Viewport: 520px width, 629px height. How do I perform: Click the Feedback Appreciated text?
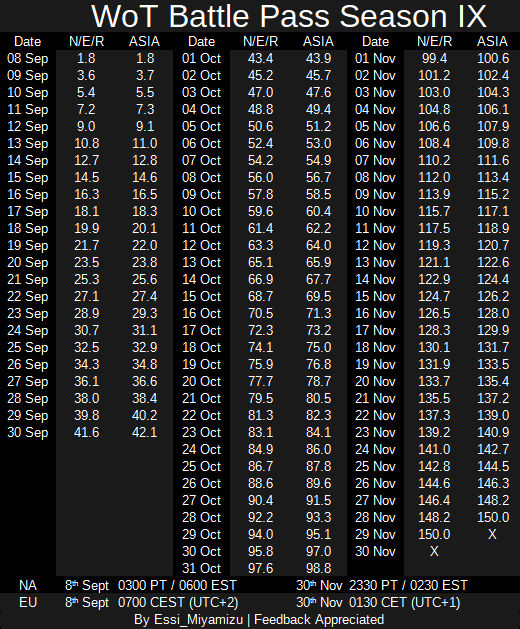[319, 620]
